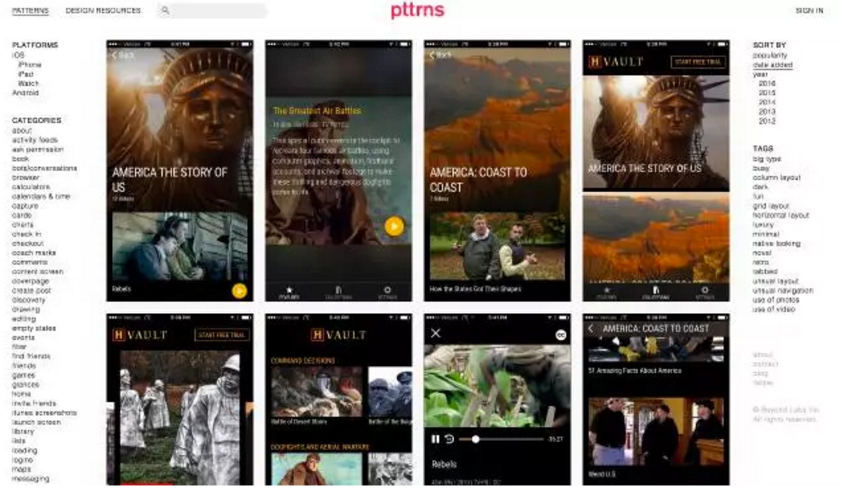Open Battle of Desert Storm thumbnail
The height and width of the screenshot is (504, 848).
pos(317,391)
